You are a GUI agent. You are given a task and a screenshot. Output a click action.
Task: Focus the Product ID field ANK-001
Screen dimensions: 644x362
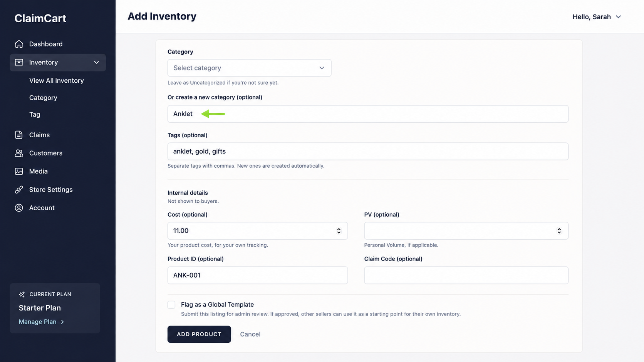pos(258,275)
